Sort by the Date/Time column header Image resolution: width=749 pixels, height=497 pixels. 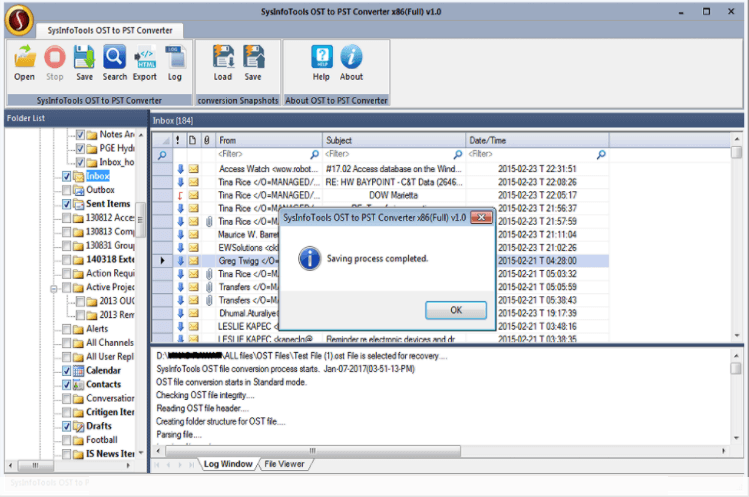click(x=537, y=140)
